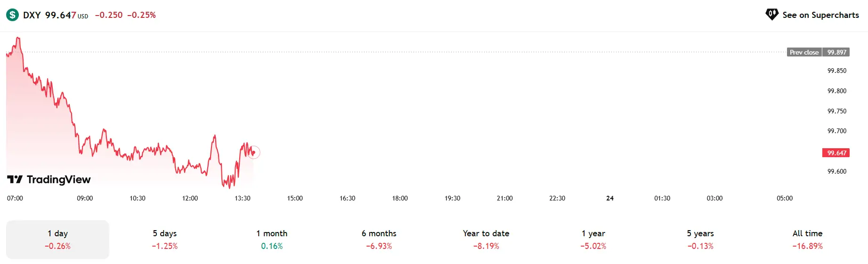Screen dimensions: 868x264
Task: Show the 5 years range
Action: 700,240
